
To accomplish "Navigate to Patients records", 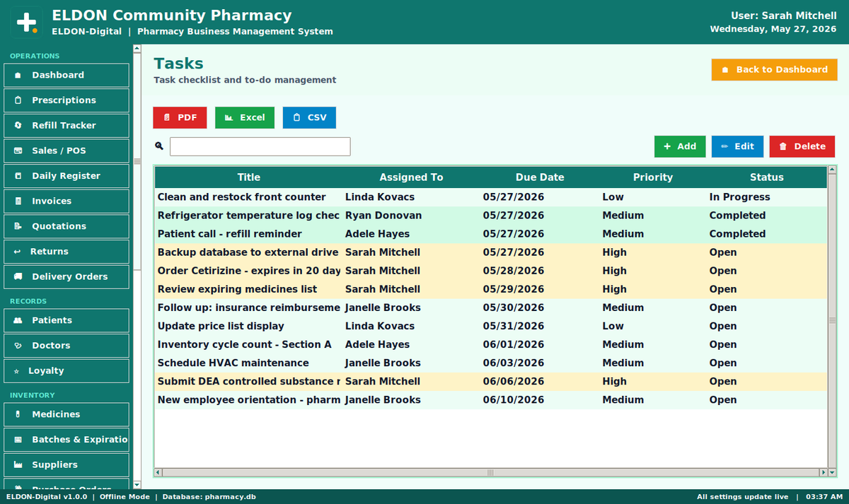I will coord(67,320).
